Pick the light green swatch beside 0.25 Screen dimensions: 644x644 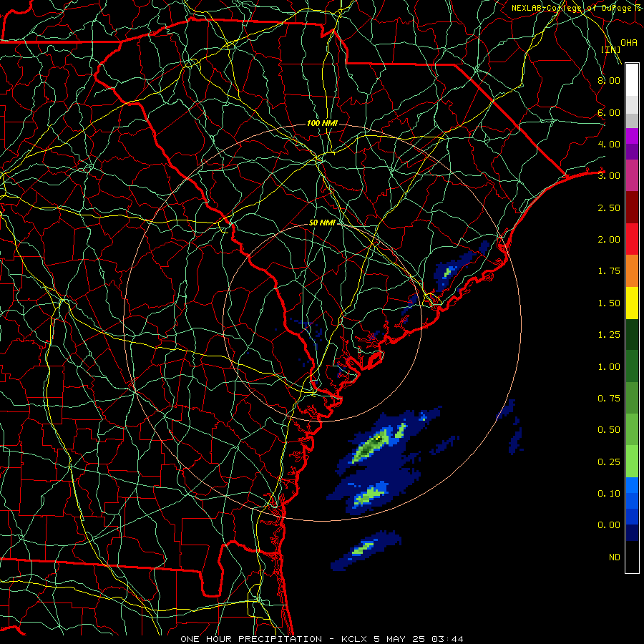632,462
